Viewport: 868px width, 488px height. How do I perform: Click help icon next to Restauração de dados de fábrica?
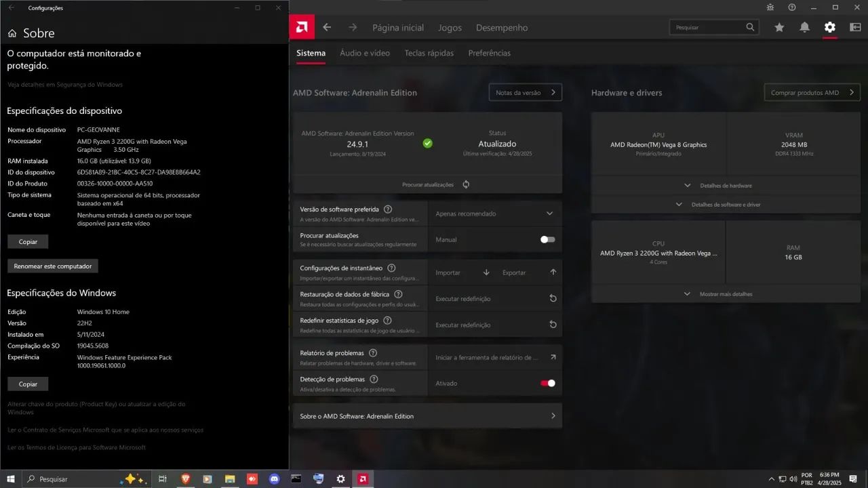point(398,294)
